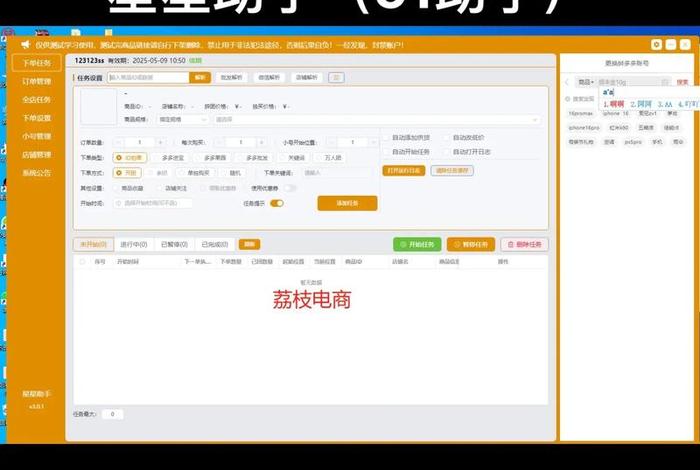700x470 pixels.
Task: Click the 解析 button
Action: (x=200, y=78)
